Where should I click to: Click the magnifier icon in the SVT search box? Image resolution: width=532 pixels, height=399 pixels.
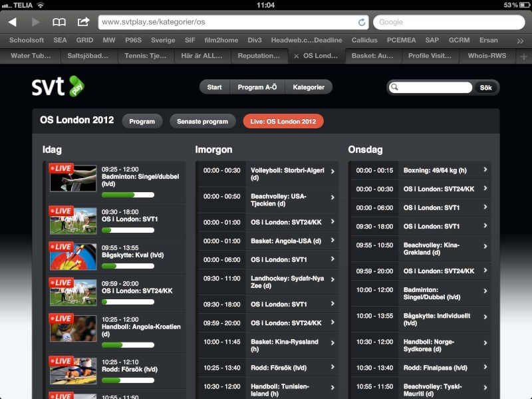pos(394,87)
